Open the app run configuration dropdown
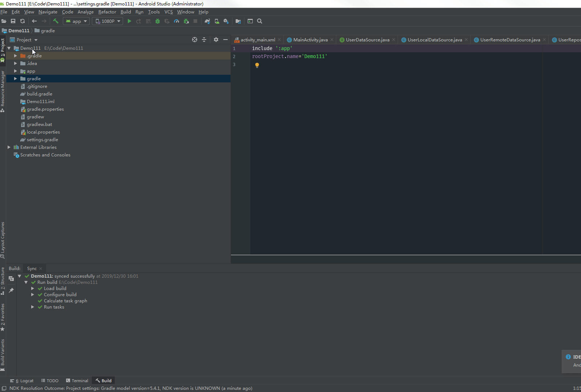 [76, 21]
